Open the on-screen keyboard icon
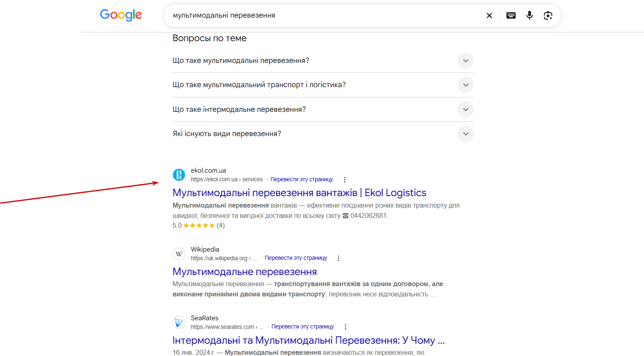The height and width of the screenshot is (356, 644). point(511,16)
